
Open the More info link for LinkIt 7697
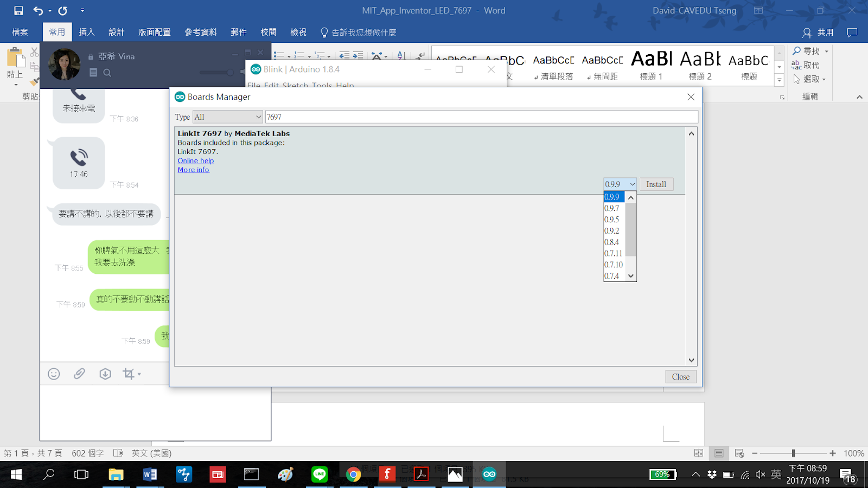tap(193, 170)
